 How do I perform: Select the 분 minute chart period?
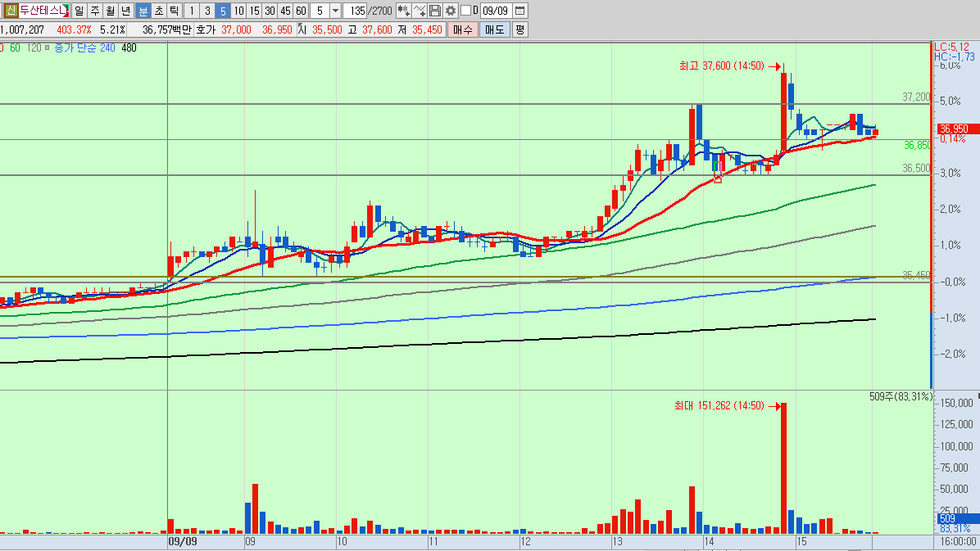click(x=143, y=11)
